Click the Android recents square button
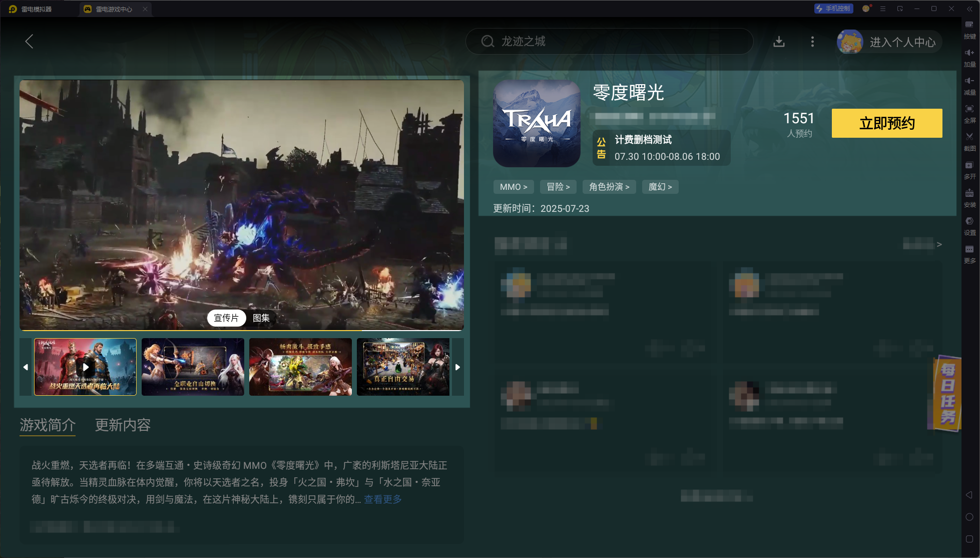The image size is (980, 558). click(x=969, y=539)
